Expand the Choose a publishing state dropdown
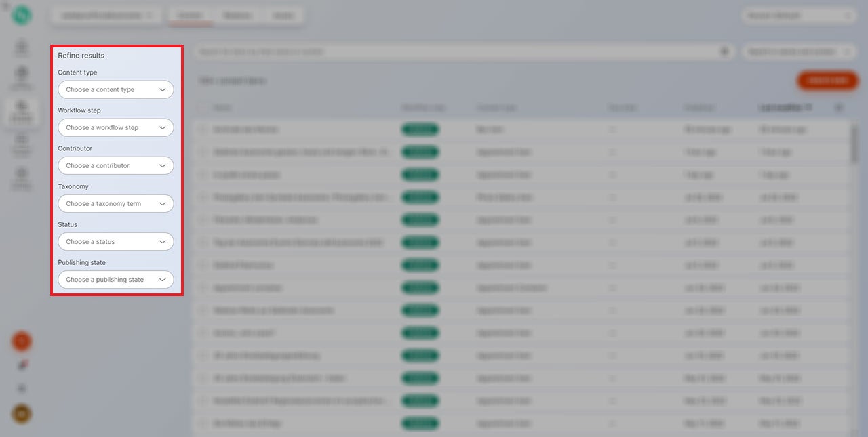The height and width of the screenshot is (437, 868). (115, 279)
